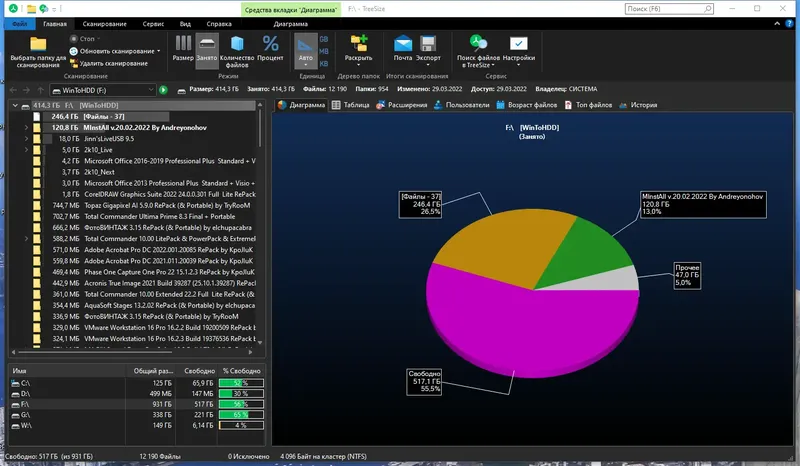Set size unit to MB
The height and width of the screenshot is (466, 800).
(323, 51)
